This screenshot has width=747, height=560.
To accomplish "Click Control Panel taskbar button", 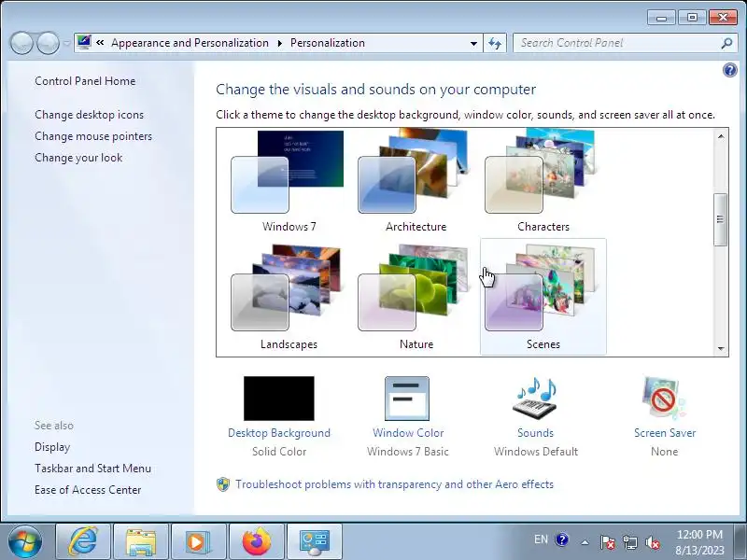I will (x=315, y=541).
